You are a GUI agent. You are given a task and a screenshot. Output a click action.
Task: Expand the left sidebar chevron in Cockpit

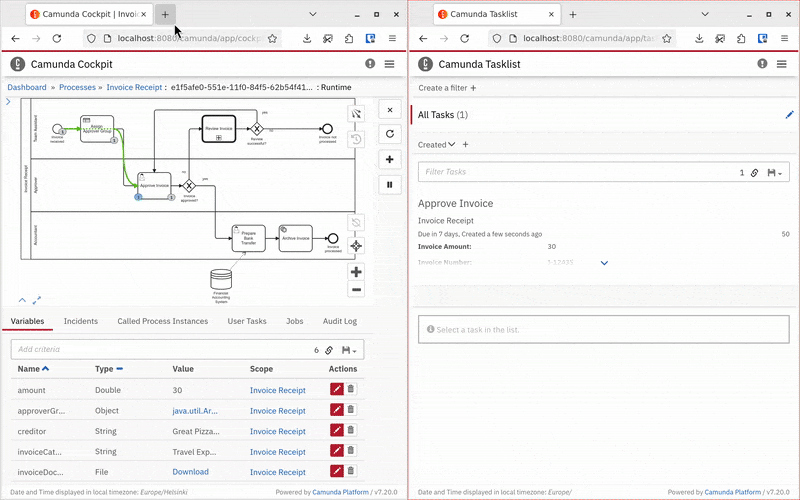point(8,102)
